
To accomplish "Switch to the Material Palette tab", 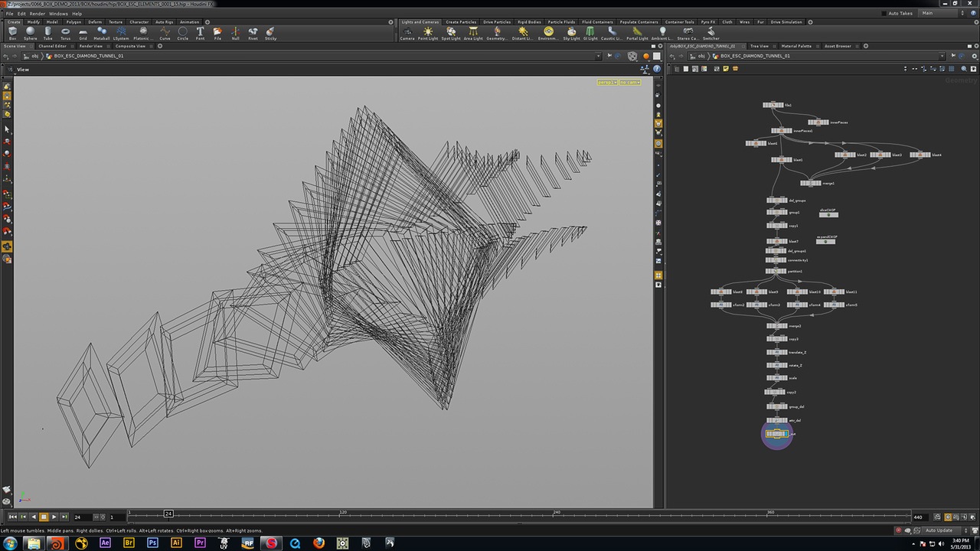I will (x=796, y=46).
